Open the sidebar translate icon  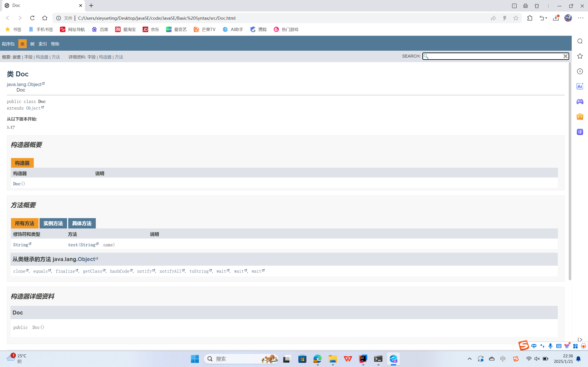coord(580,132)
